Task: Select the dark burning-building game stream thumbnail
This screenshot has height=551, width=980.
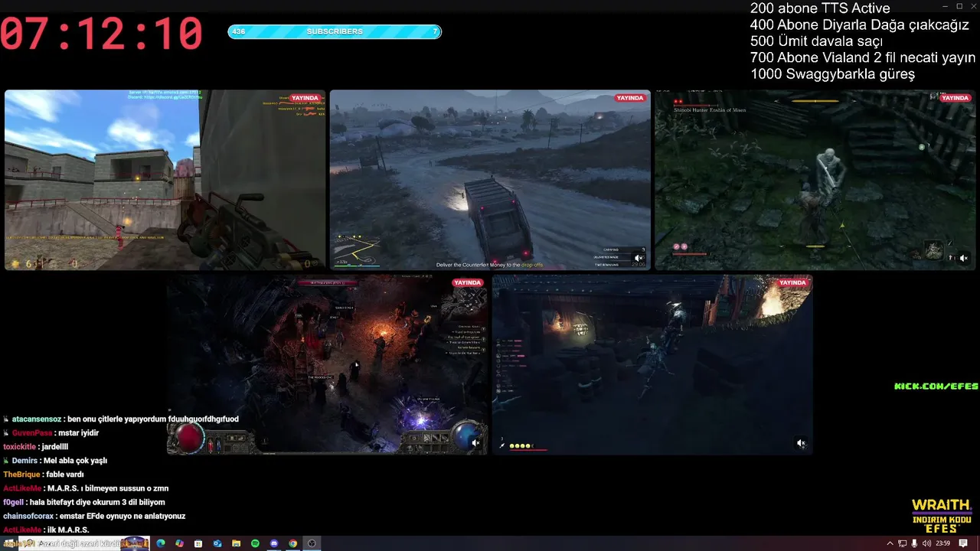Action: 652,364
